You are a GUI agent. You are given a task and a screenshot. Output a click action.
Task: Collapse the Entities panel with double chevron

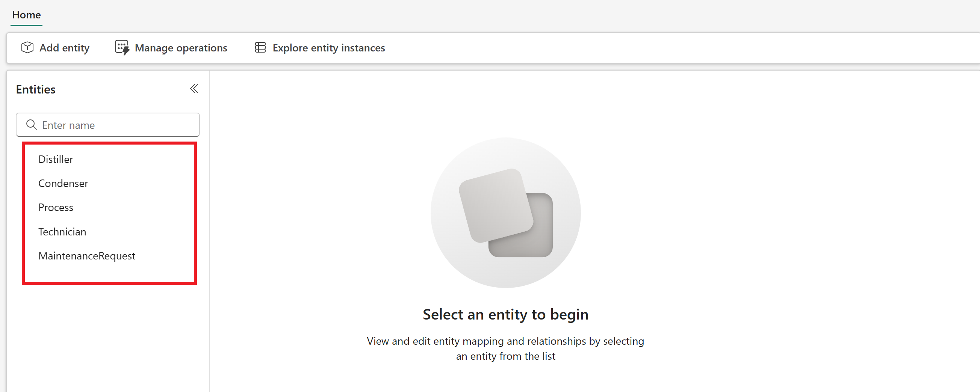(x=194, y=89)
